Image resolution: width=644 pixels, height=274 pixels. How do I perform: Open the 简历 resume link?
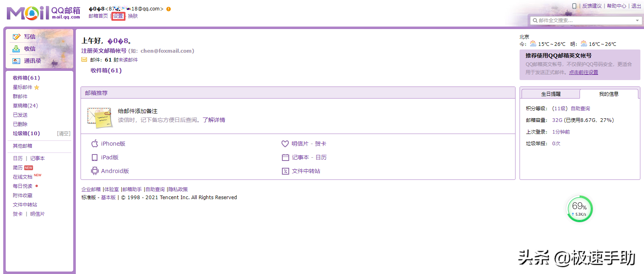18,168
